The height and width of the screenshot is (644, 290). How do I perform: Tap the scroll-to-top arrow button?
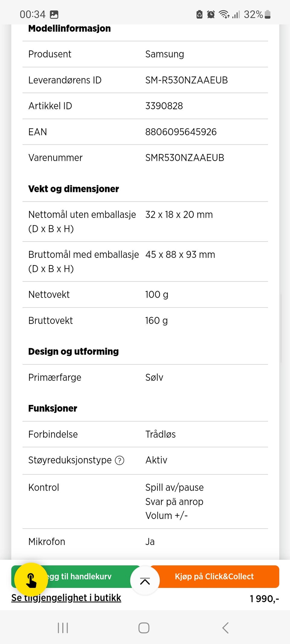click(145, 581)
